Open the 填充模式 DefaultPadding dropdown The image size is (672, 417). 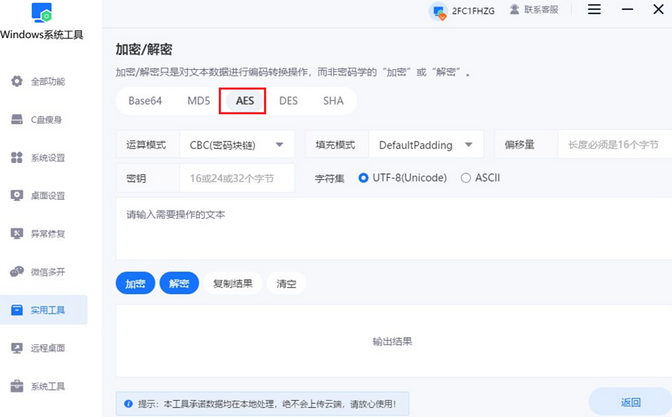click(425, 145)
